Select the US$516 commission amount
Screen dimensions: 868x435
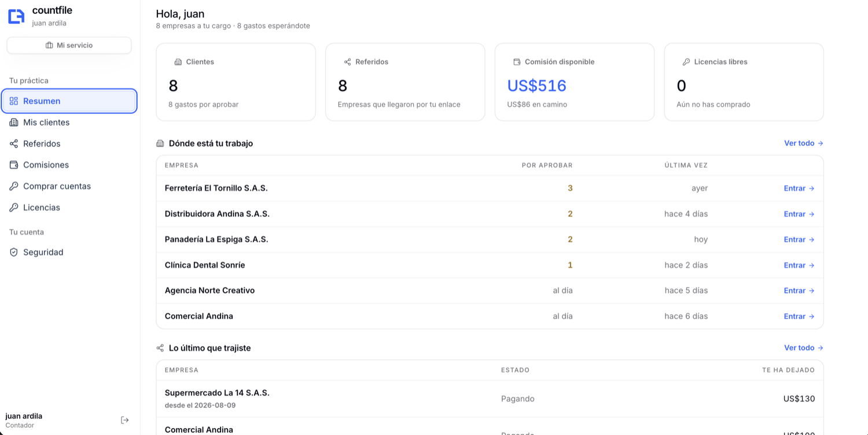pyautogui.click(x=537, y=86)
